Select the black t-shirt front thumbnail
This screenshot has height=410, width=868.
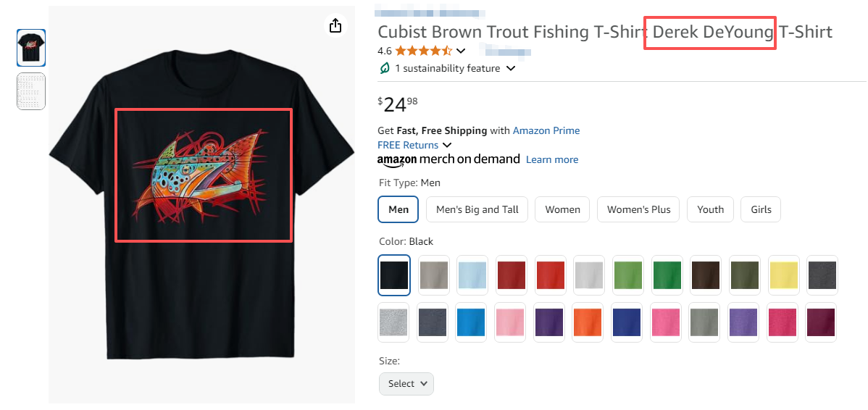[x=31, y=48]
